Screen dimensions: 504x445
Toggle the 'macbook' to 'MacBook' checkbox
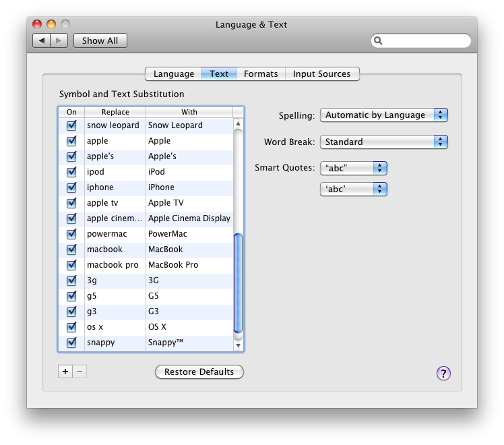(71, 249)
